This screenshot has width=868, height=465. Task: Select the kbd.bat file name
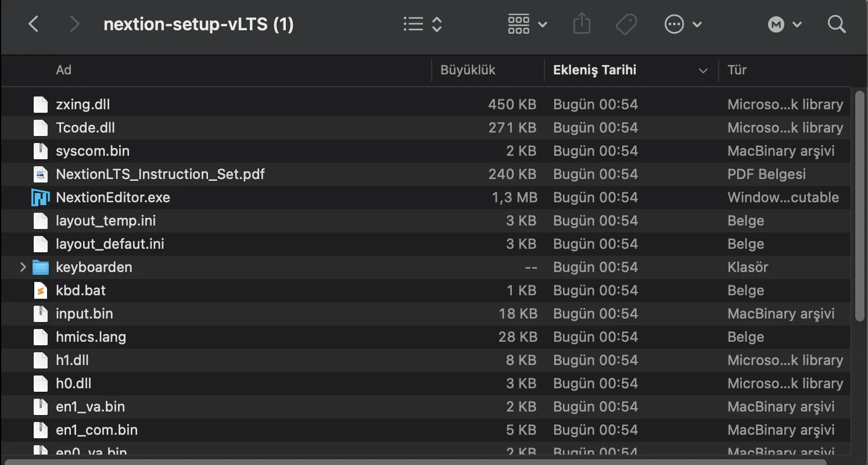coord(81,291)
